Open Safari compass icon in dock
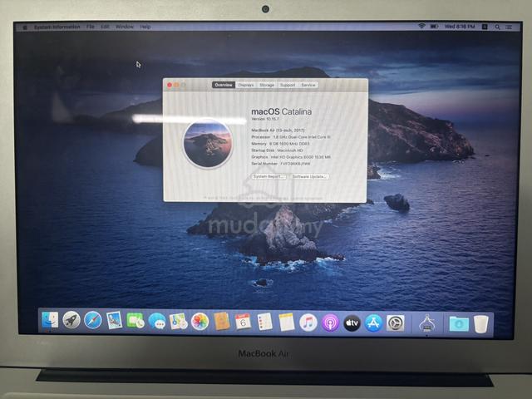Screen dimensions: 532x399 pyautogui.click(x=92, y=321)
